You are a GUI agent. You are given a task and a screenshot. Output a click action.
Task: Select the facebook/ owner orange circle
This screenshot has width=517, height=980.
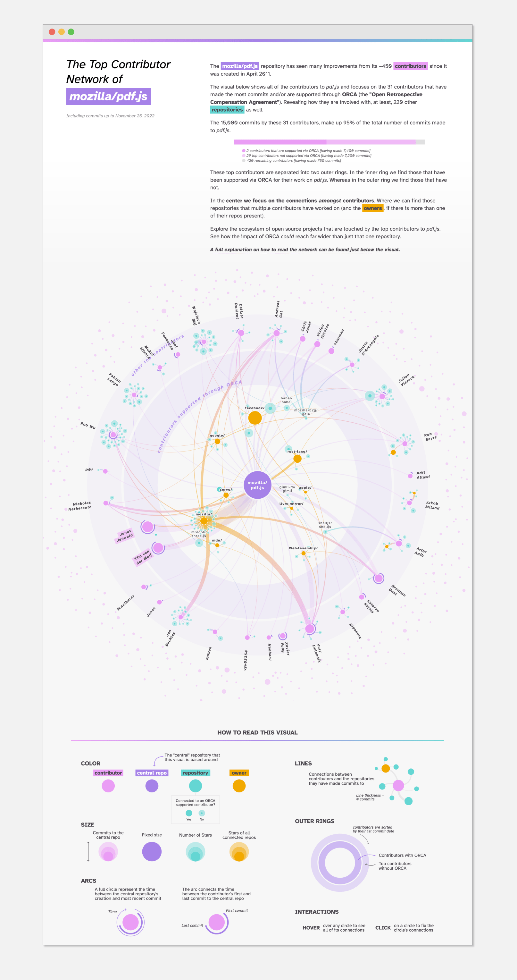point(255,418)
